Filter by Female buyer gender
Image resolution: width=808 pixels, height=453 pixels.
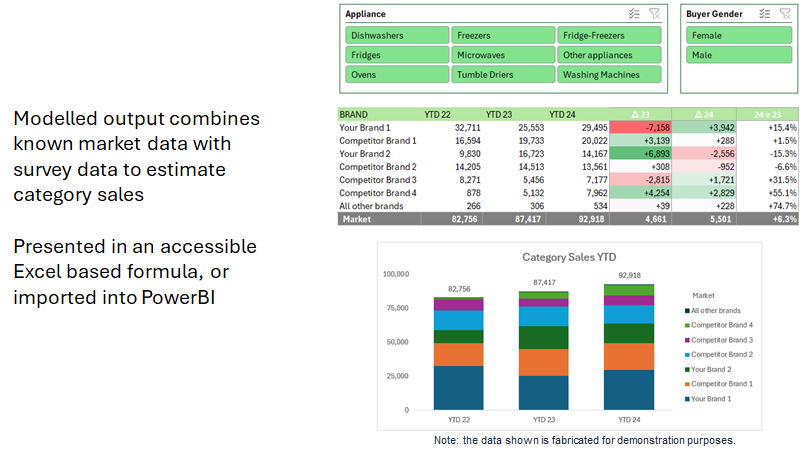pos(739,35)
